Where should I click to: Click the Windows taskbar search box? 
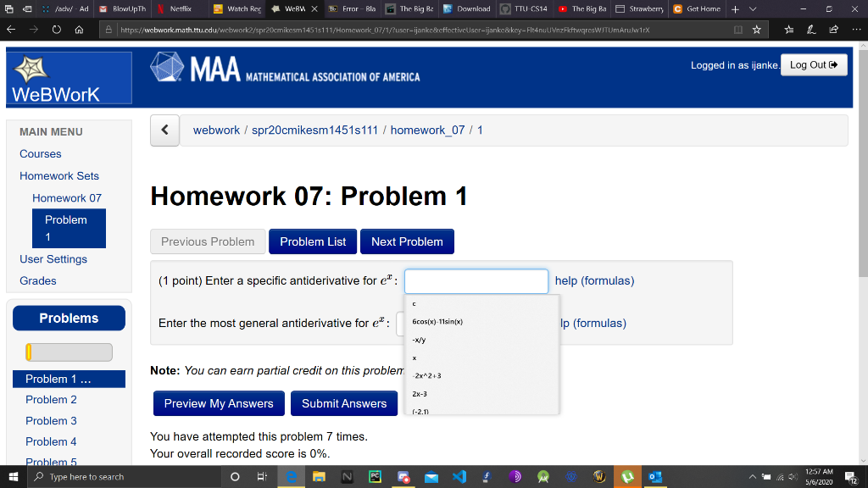pos(125,476)
